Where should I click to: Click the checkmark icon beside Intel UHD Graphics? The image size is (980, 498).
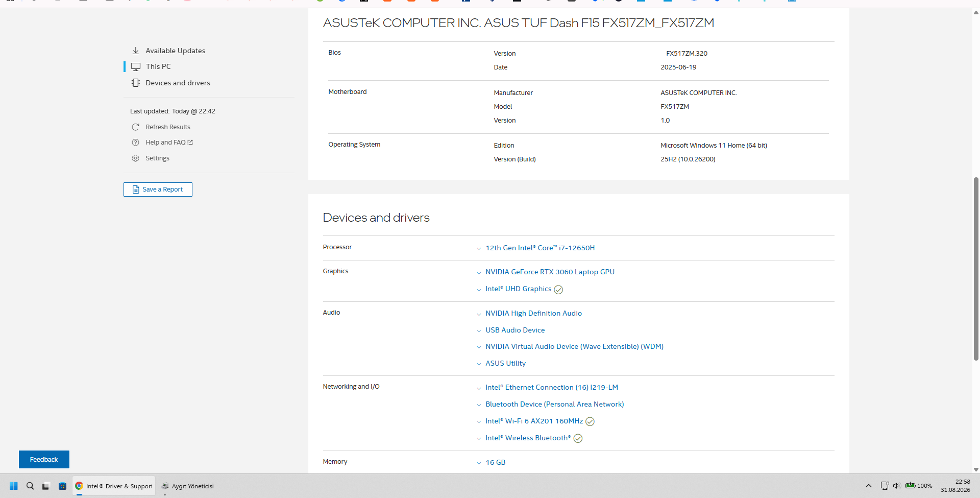pos(559,290)
